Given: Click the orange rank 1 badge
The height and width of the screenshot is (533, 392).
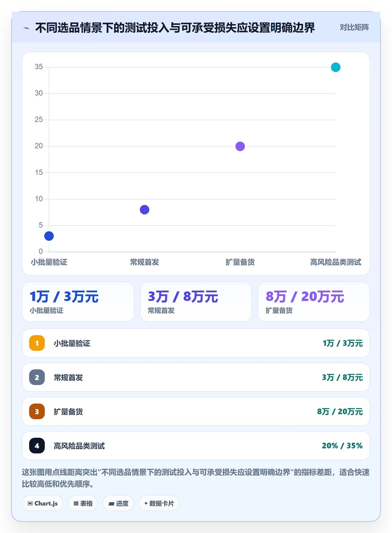Looking at the screenshot, I should 37,343.
